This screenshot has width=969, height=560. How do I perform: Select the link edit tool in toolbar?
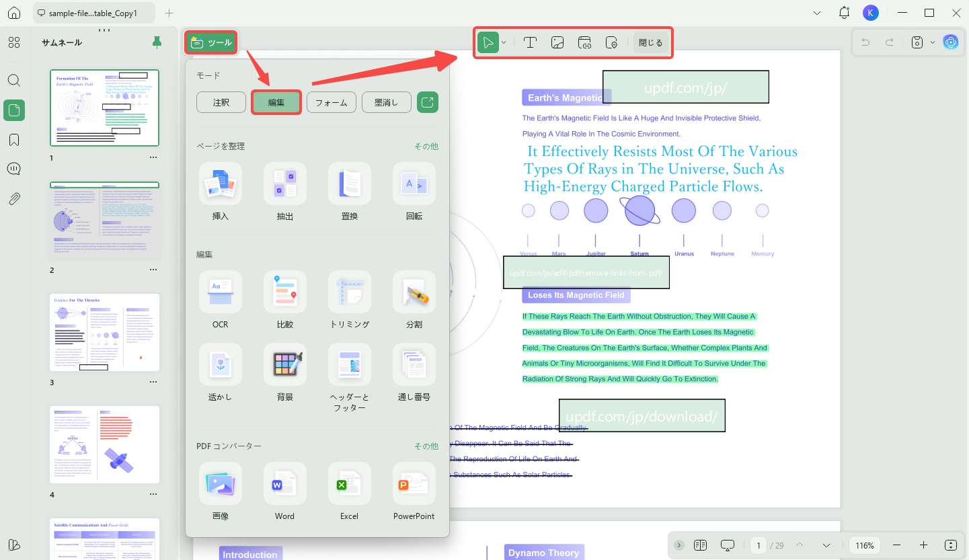click(584, 43)
